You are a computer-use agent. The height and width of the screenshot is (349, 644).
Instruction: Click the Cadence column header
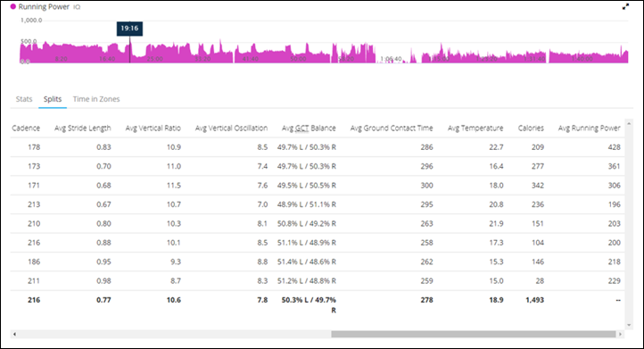pyautogui.click(x=26, y=128)
